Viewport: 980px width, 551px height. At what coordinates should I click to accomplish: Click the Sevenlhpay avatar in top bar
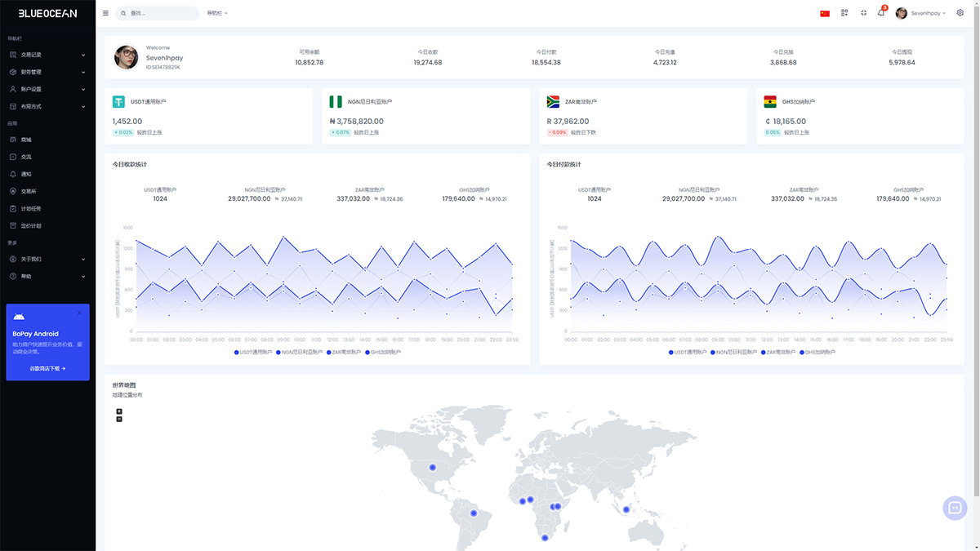902,13
